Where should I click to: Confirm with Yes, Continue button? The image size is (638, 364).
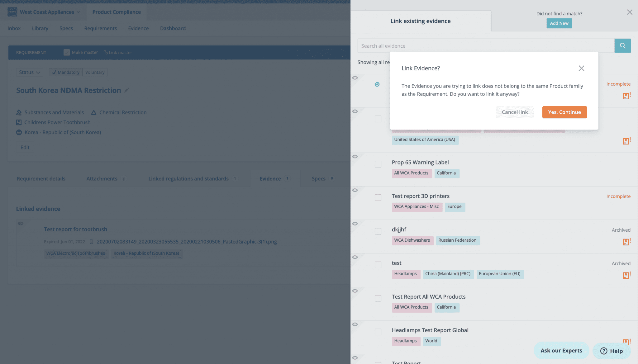click(x=564, y=112)
